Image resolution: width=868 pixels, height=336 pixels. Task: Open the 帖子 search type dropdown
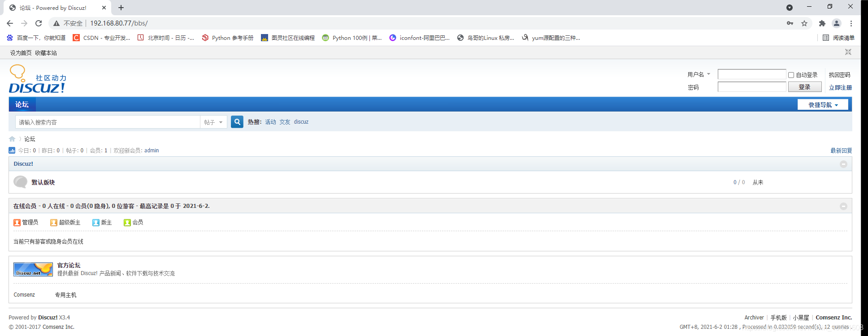click(213, 122)
